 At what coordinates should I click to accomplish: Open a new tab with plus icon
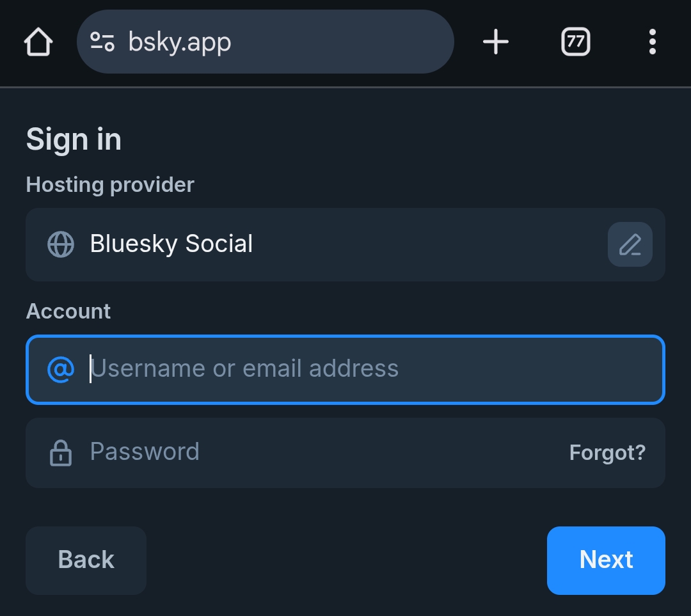495,42
